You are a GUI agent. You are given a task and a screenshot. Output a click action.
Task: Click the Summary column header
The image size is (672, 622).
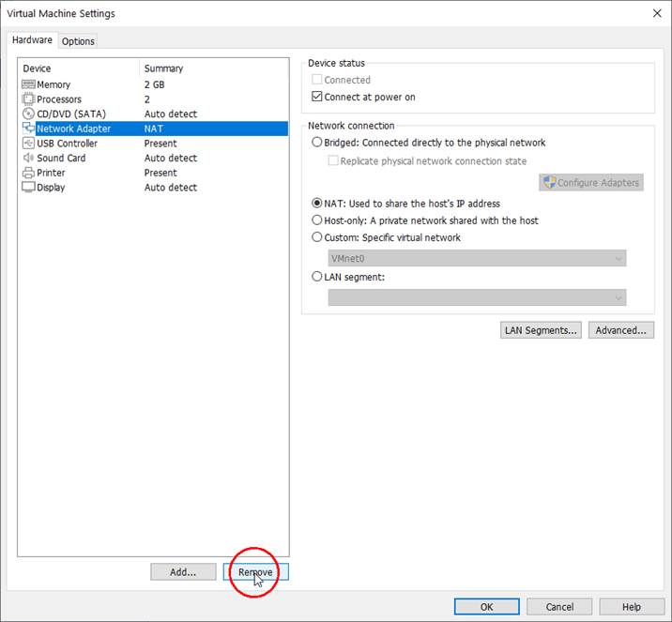163,68
